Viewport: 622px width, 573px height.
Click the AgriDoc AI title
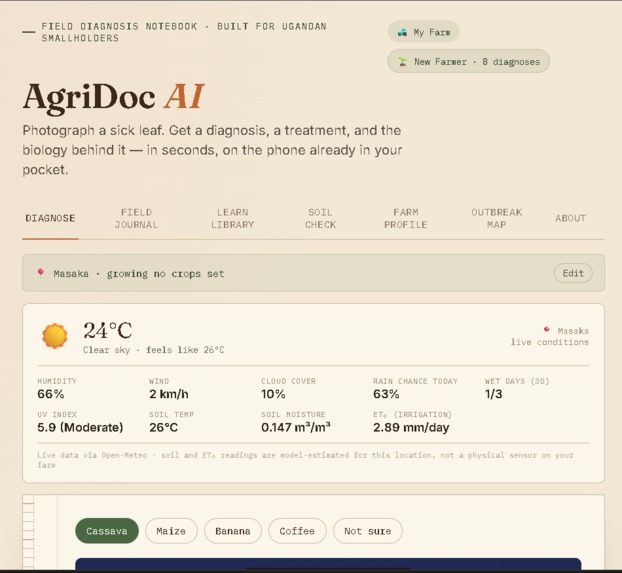[x=113, y=97]
